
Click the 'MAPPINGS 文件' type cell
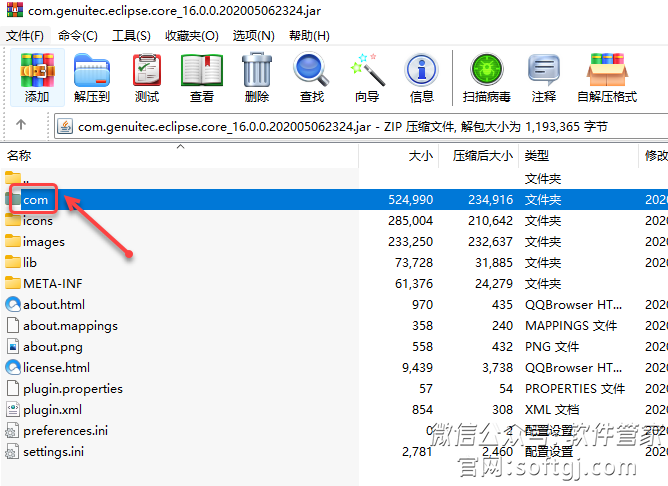[x=571, y=325]
